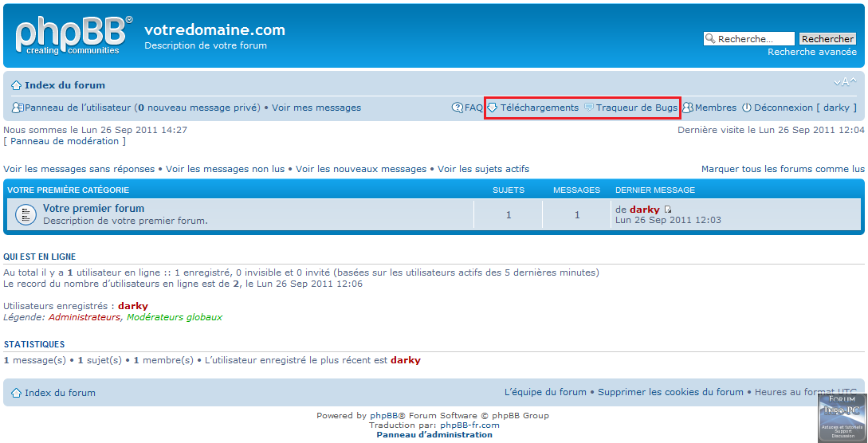Click Supprimer les cookies du forum

670,392
